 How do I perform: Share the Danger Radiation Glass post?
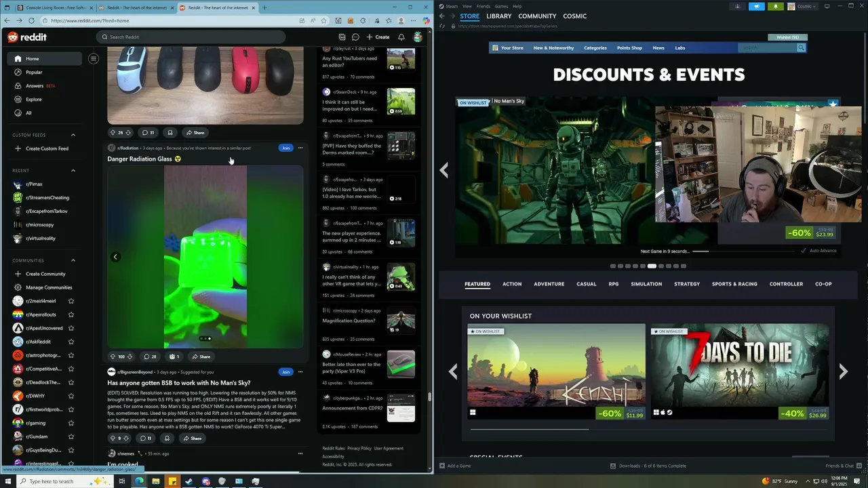pos(200,357)
